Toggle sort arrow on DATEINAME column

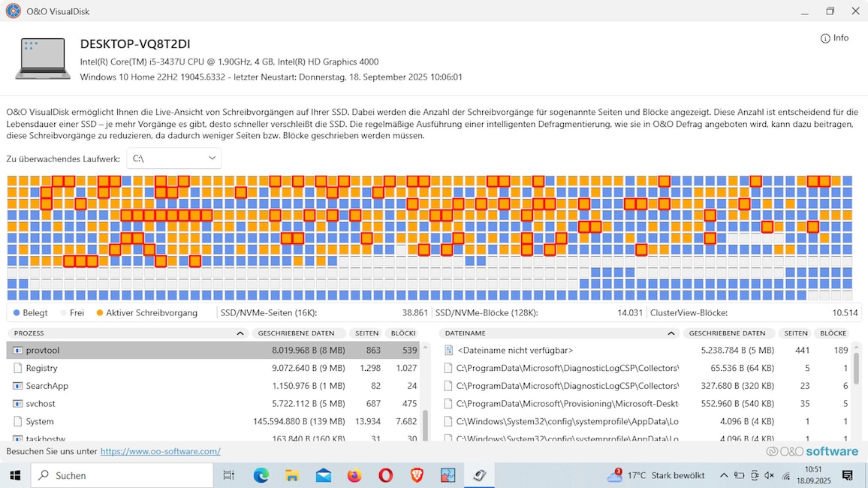tap(671, 333)
